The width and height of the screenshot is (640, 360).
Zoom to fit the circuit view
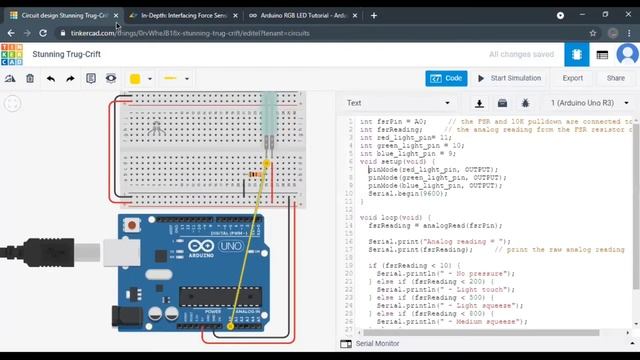click(x=13, y=103)
